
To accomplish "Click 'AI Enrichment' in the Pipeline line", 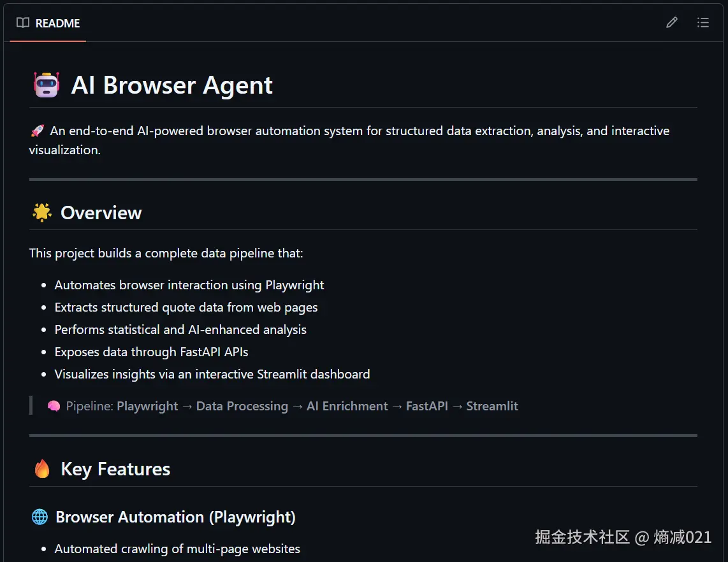I will coord(347,406).
